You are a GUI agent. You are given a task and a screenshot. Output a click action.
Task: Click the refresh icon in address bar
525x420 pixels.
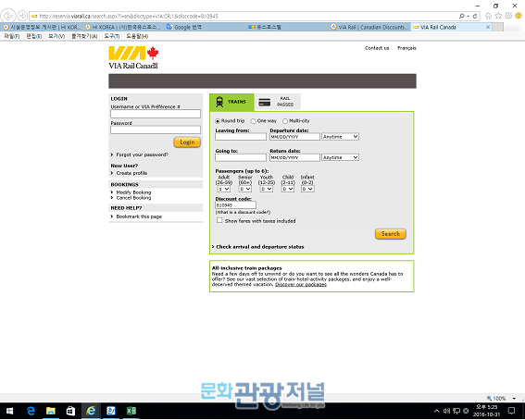tap(475, 16)
